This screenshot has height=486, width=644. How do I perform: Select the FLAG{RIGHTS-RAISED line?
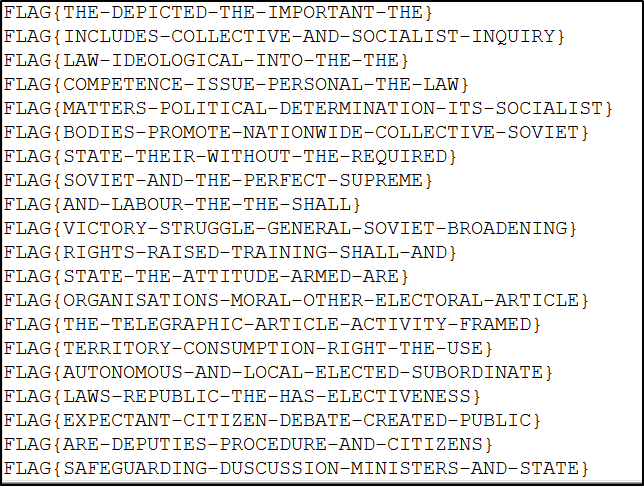(230, 252)
